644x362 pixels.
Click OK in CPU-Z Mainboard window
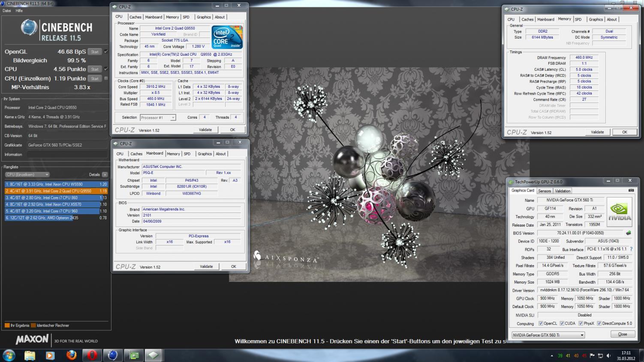point(234,266)
